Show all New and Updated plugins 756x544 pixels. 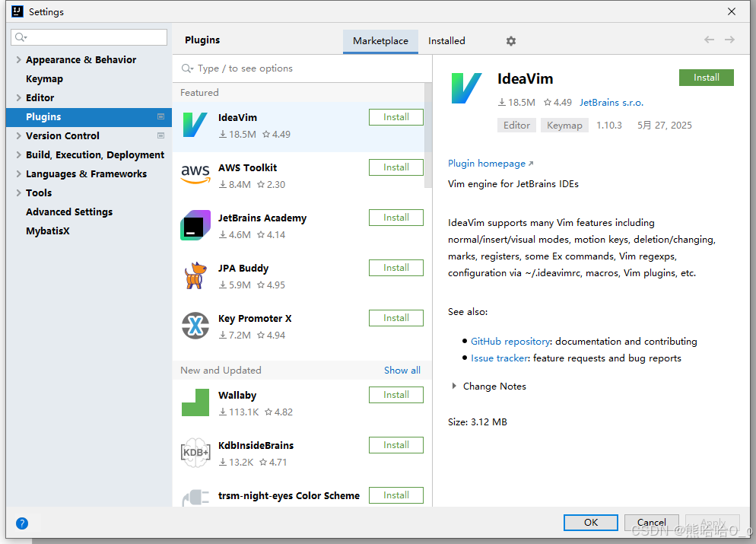402,371
